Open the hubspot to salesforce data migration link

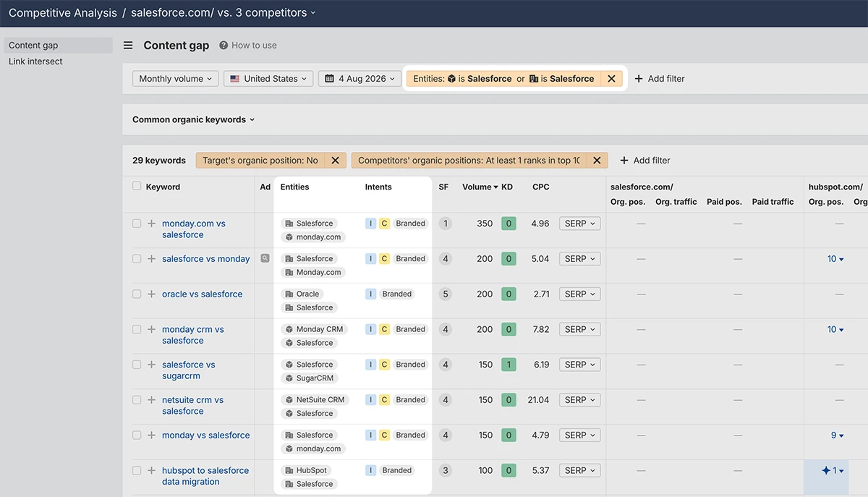205,476
